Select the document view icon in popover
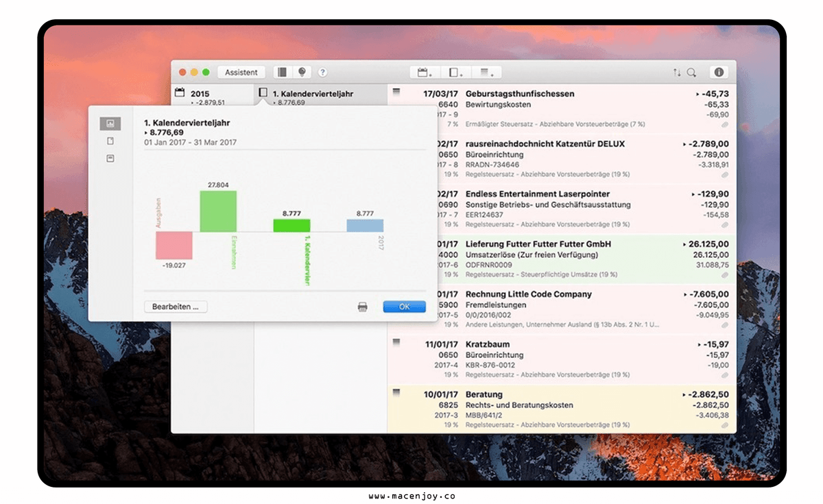 (x=110, y=141)
